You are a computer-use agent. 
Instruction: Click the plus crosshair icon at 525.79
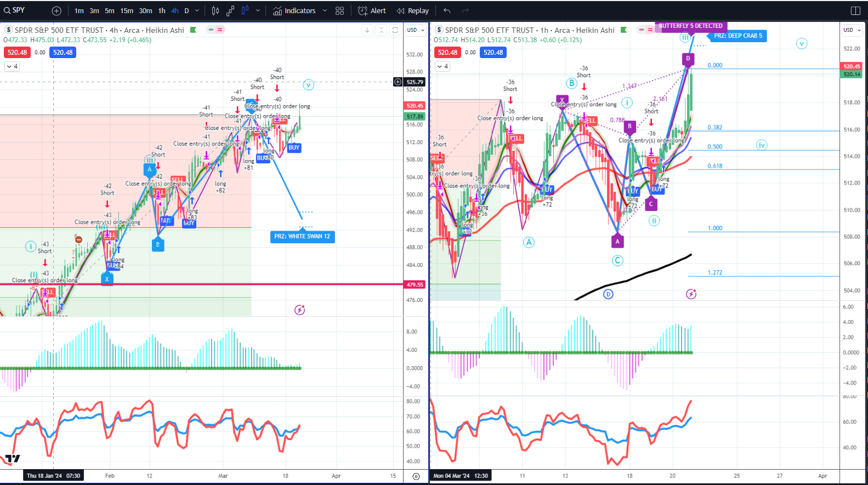click(398, 82)
